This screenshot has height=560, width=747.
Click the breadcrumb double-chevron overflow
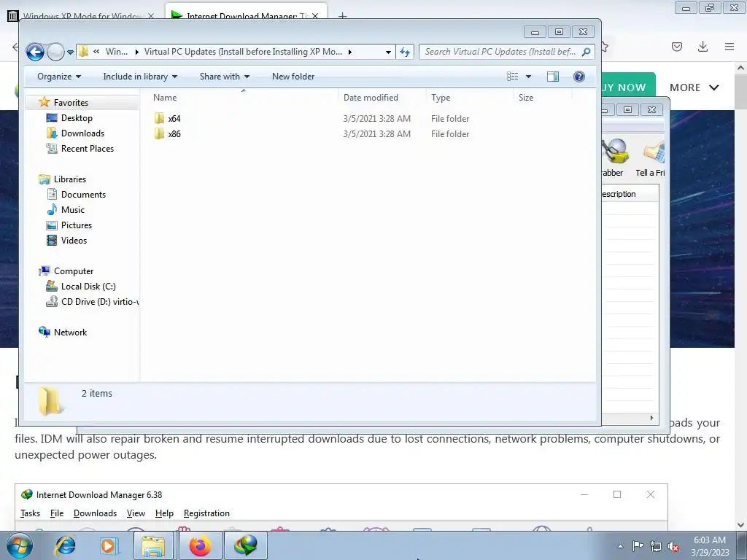[96, 52]
